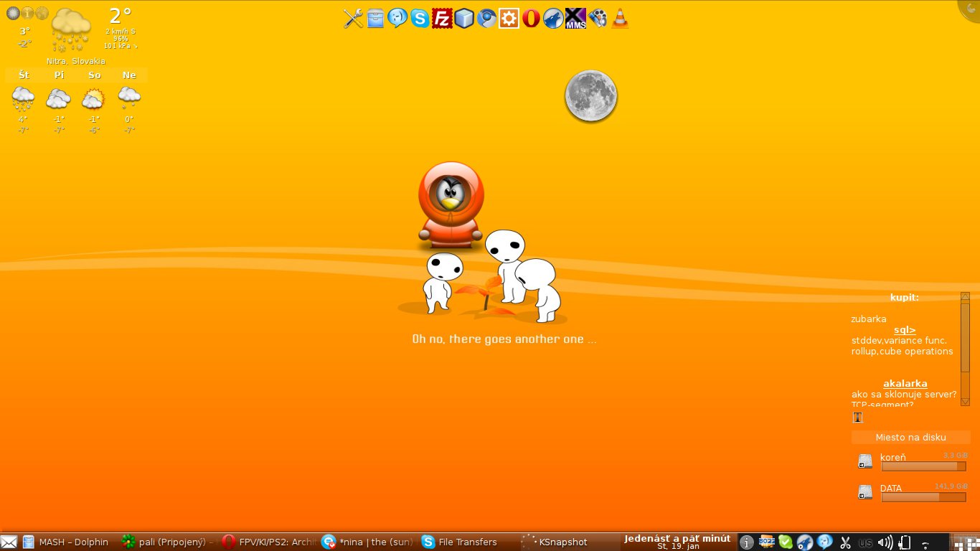The image size is (980, 551).
Task: Open the Kopete tray icon
Action: [x=825, y=542]
